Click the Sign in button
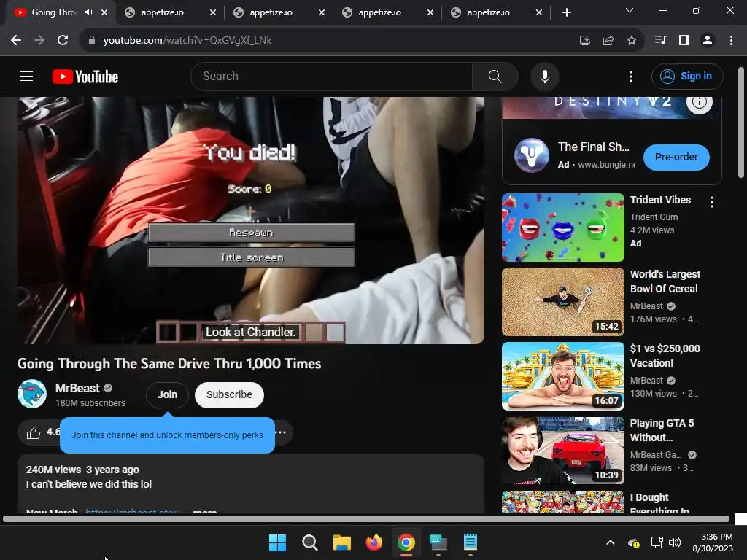747x560 pixels. [687, 76]
